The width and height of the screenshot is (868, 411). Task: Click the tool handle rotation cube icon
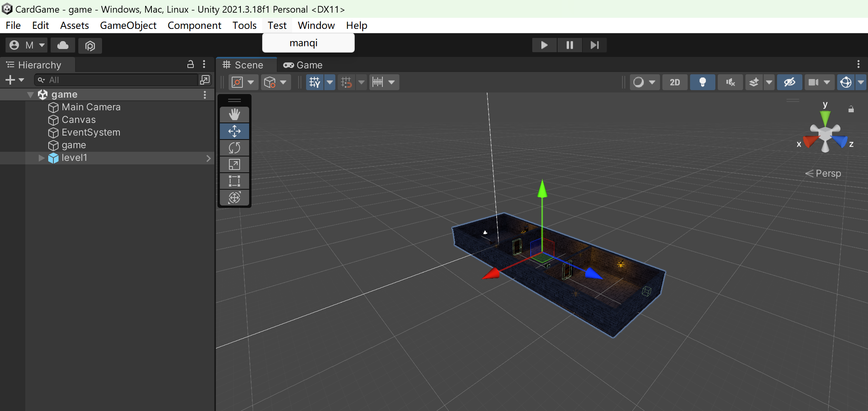coord(270,82)
